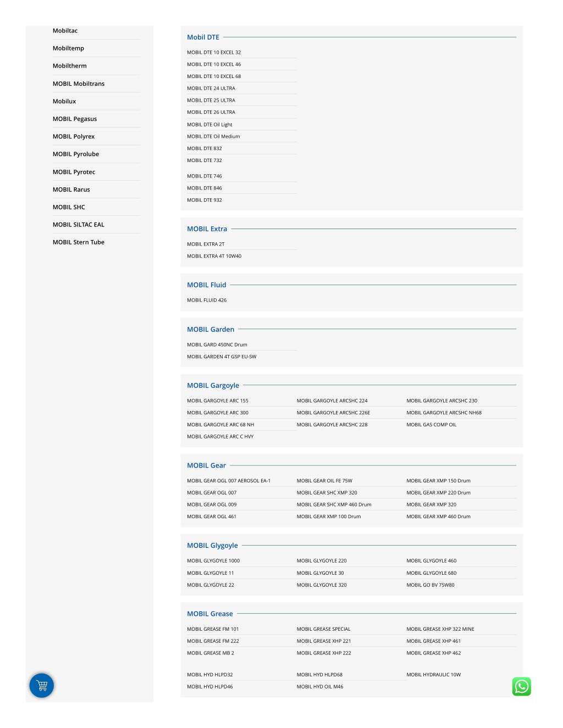
Task: Select MOBIL DTE Oil Light product
Action: (x=209, y=125)
